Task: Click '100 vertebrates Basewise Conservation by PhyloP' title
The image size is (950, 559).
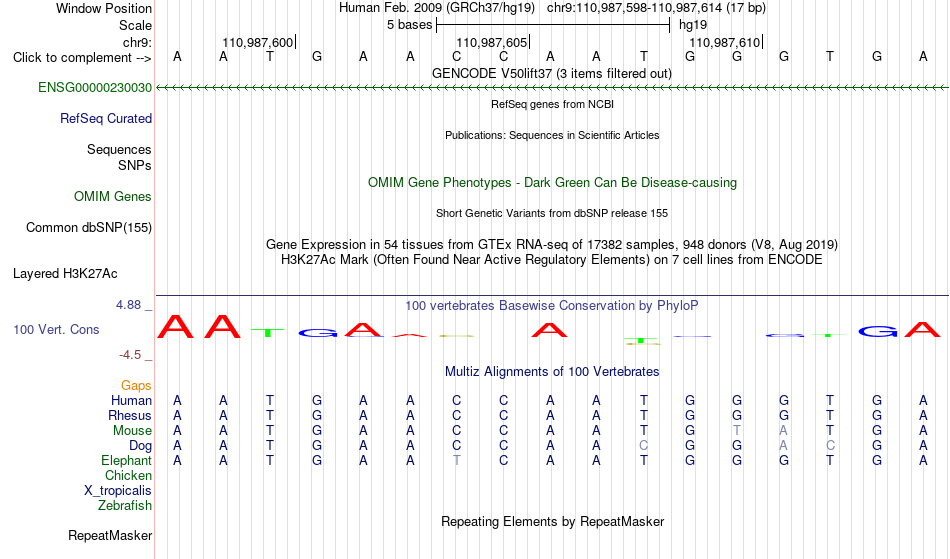Action: click(x=552, y=306)
